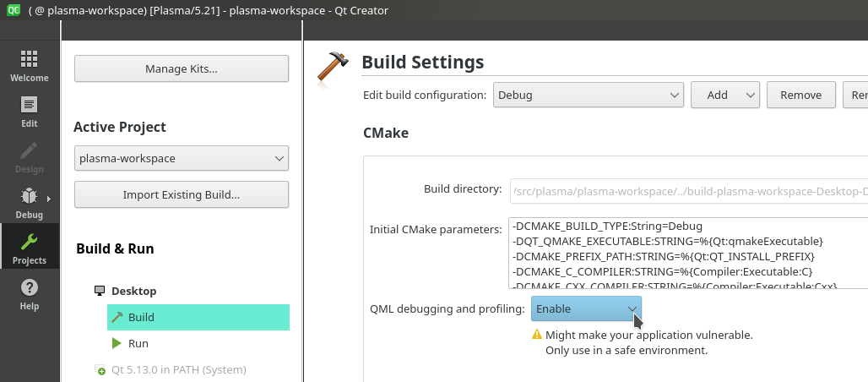Click the Qt Creator title bar logo
The height and width of the screenshot is (382, 868).
tap(14, 9)
